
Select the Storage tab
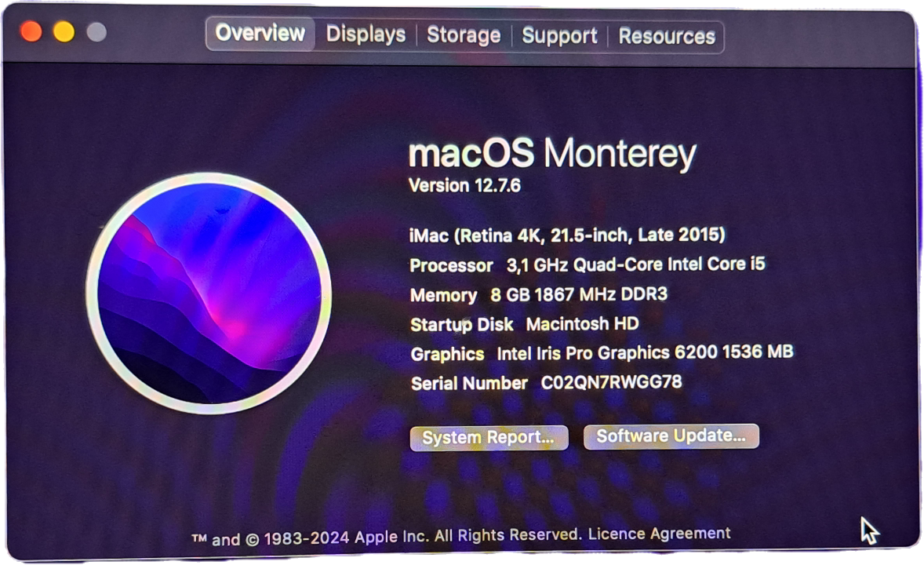(x=464, y=35)
